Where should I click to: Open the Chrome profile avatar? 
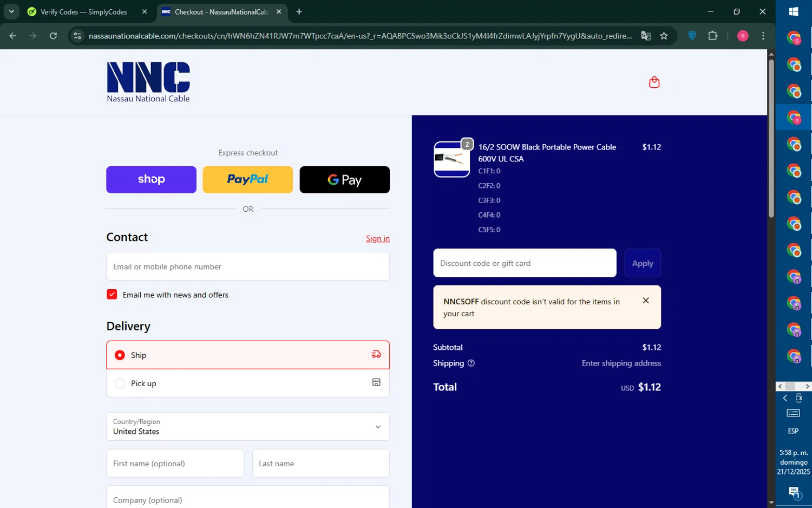point(743,36)
